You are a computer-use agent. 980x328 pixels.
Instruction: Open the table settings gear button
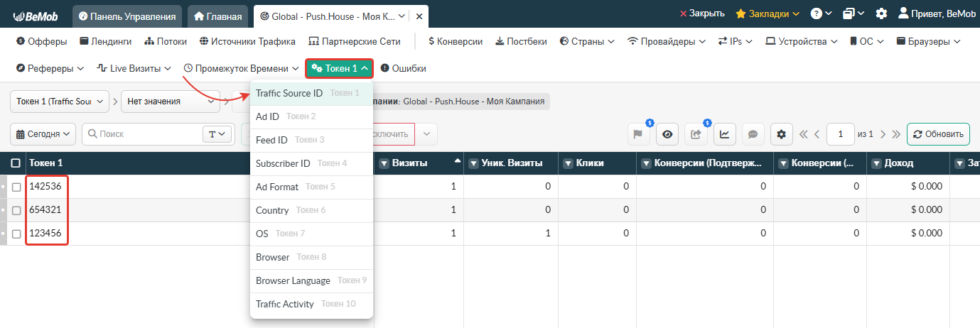(x=782, y=133)
